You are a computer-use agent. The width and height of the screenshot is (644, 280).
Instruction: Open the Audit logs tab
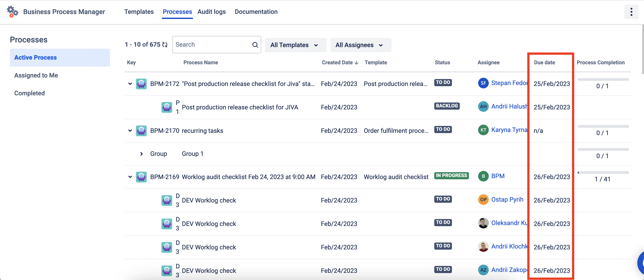[212, 12]
